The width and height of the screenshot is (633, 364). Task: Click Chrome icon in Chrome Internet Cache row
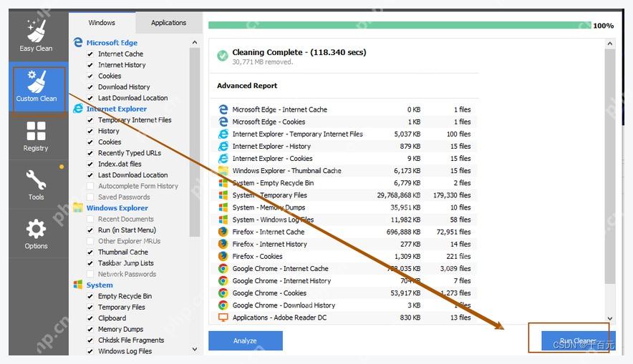click(x=223, y=268)
